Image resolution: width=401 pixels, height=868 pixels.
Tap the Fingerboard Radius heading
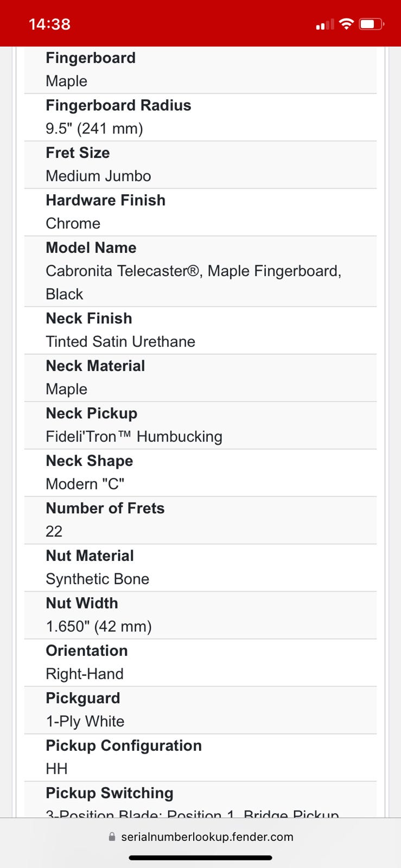click(x=118, y=105)
